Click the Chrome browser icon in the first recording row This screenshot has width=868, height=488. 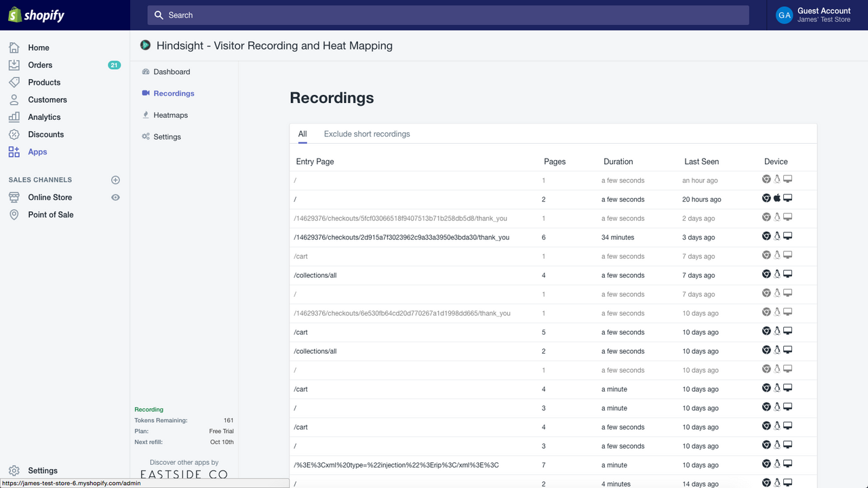[x=766, y=178]
